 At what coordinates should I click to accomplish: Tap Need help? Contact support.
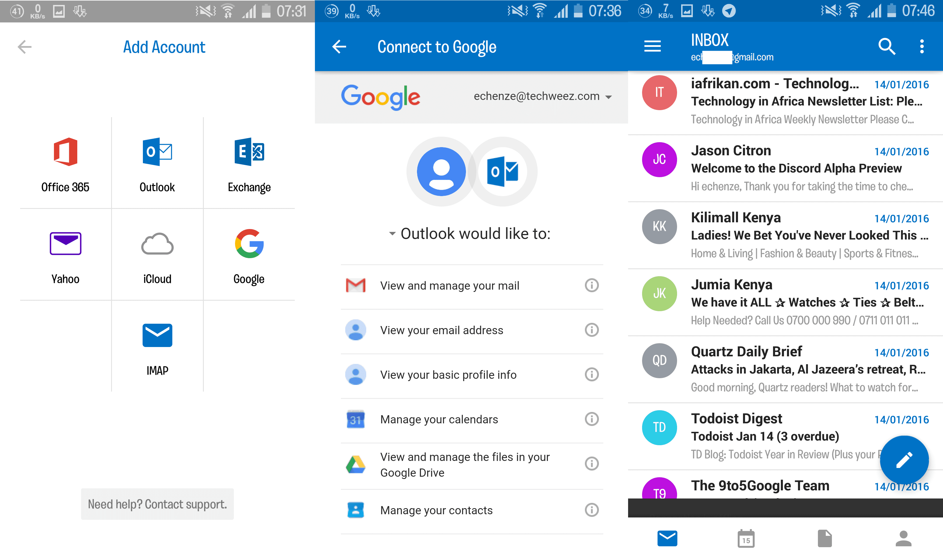click(x=157, y=504)
